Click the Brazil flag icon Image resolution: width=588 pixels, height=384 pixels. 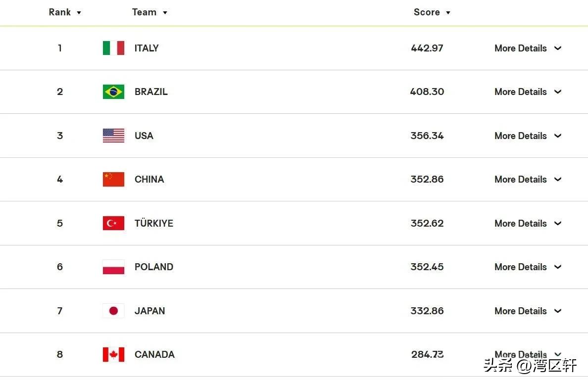point(113,92)
